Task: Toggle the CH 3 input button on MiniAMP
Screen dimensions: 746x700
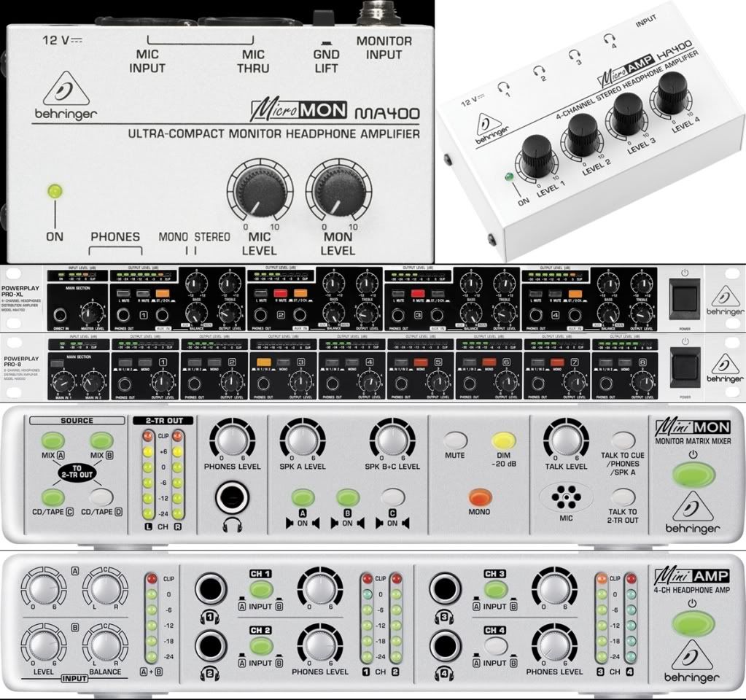Action: [x=495, y=589]
